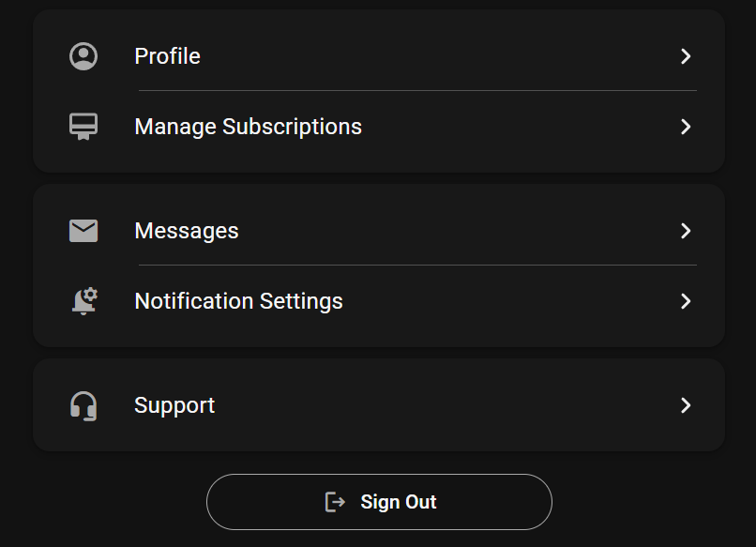This screenshot has height=547, width=756.
Task: Click the Sign Out text
Action: click(399, 502)
